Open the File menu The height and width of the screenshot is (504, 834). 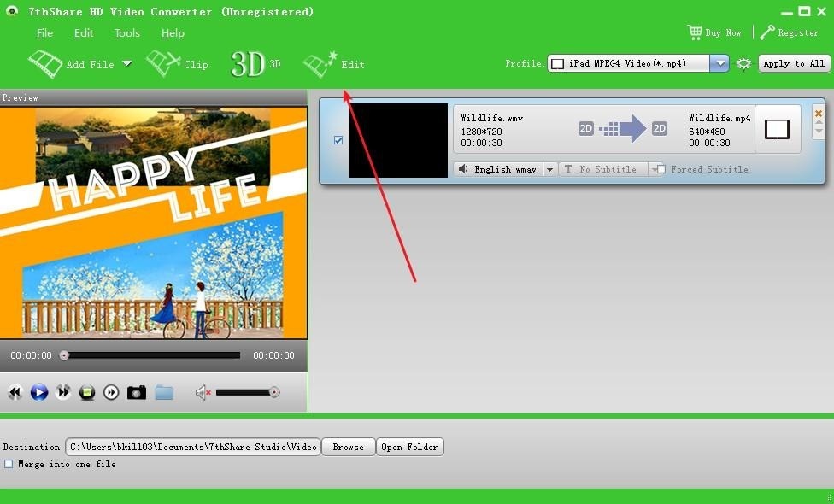[x=44, y=33]
